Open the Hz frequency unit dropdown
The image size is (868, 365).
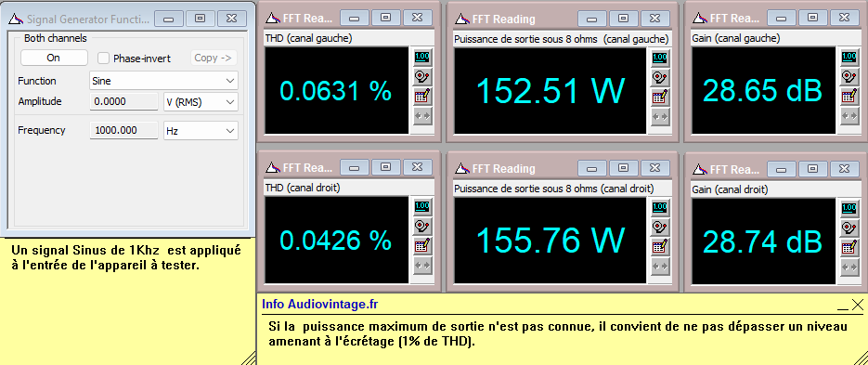201,131
